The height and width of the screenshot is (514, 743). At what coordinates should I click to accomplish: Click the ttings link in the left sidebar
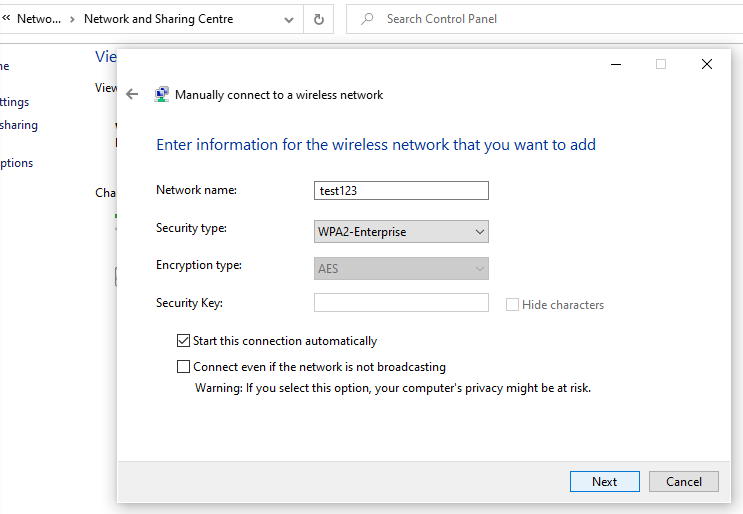(x=15, y=102)
